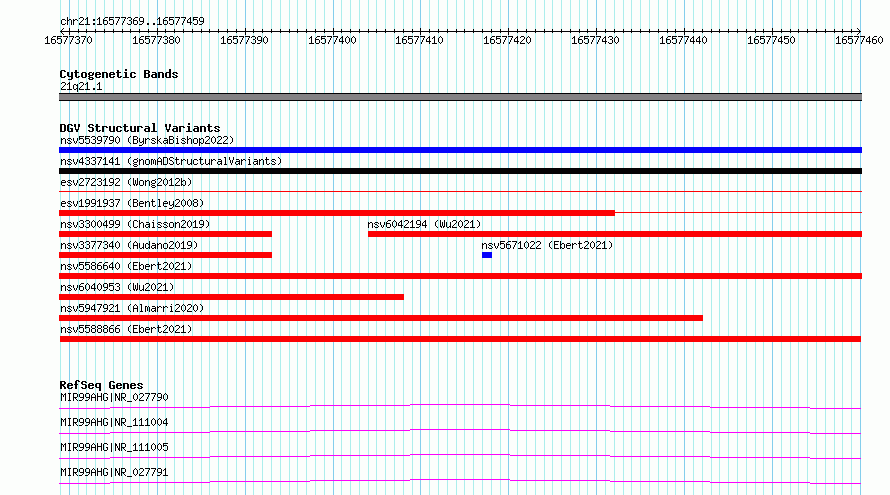Click ruler position label 16577460
Viewport: 890px width, 495px height.
(x=859, y=40)
